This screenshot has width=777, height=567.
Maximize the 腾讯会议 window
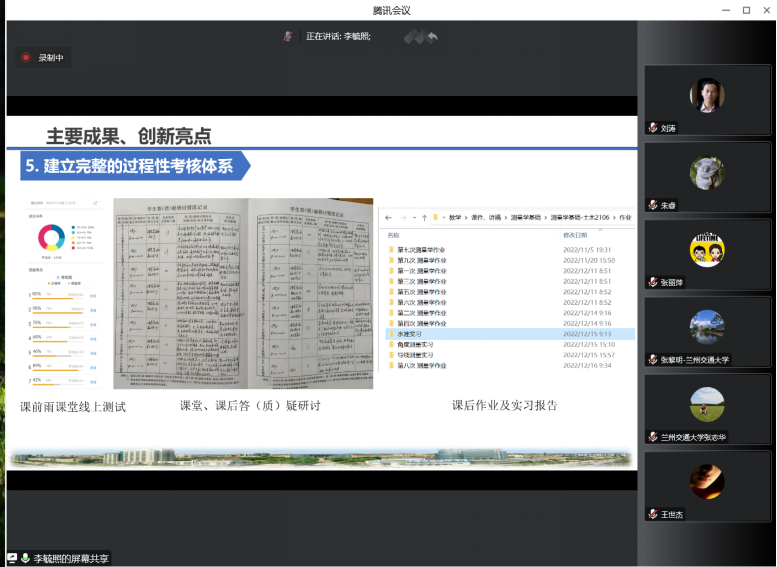[745, 10]
